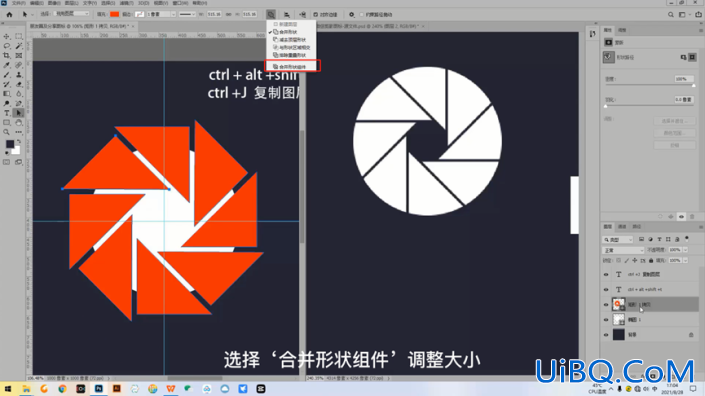Hide the ctrl + alt +shift text layer

click(606, 289)
